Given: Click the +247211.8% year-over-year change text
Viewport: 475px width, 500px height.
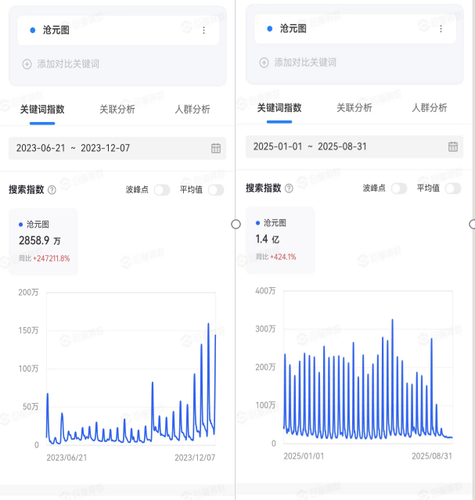Looking at the screenshot, I should (51, 259).
